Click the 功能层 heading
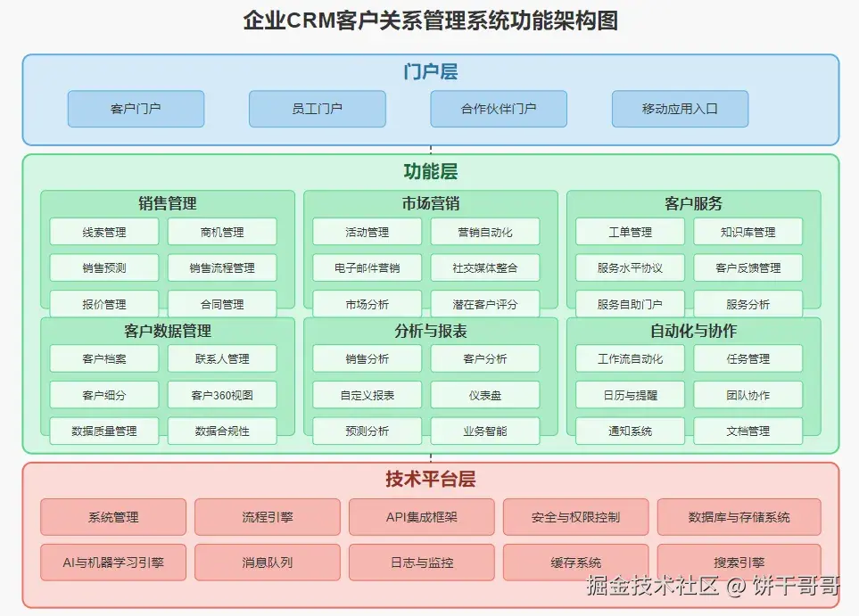Screen dimensions: 859x616 point(431,171)
